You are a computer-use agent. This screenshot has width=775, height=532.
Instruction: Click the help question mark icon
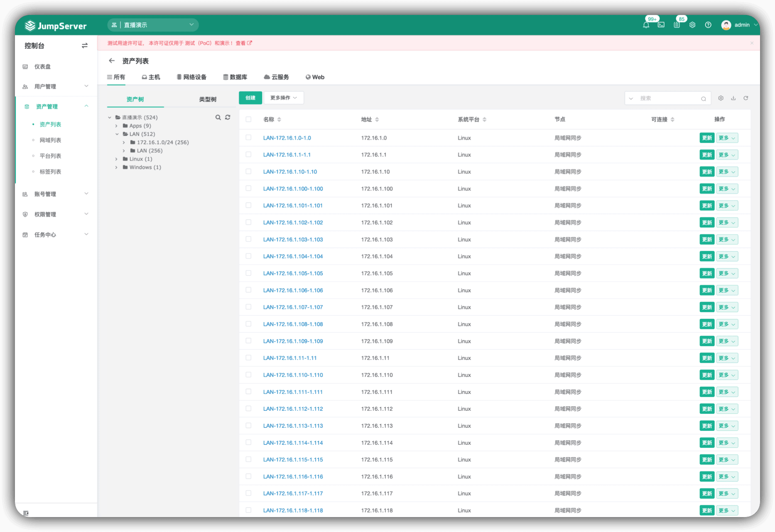click(x=708, y=25)
